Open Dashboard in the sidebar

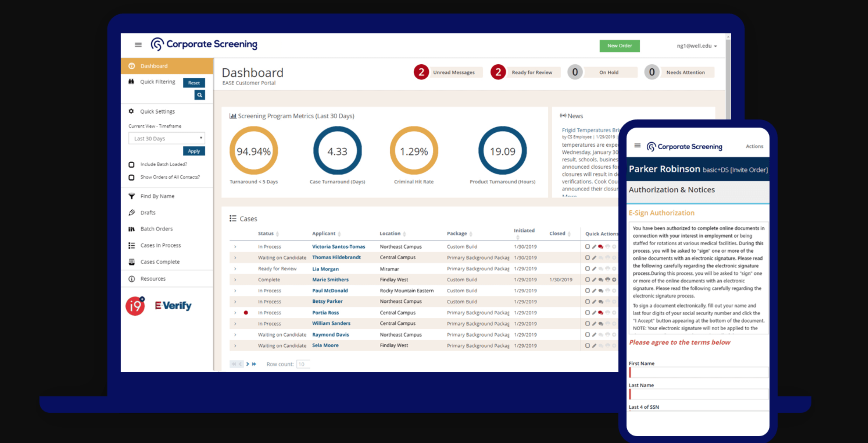[167, 66]
